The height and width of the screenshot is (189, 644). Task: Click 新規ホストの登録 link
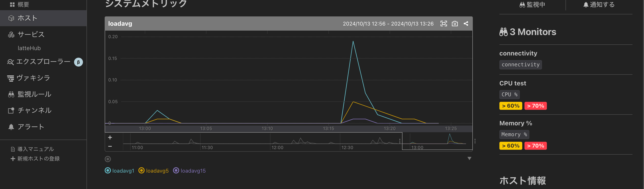tap(35, 159)
